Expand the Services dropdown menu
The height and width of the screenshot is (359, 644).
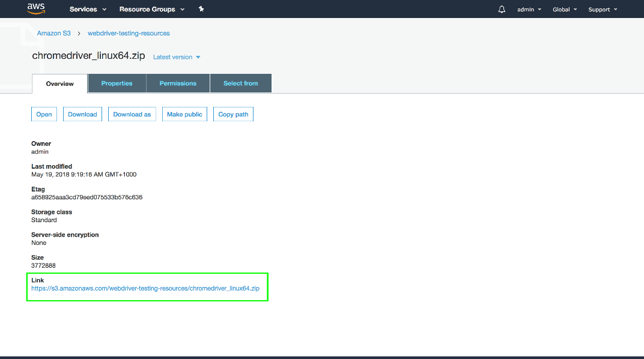pyautogui.click(x=88, y=10)
